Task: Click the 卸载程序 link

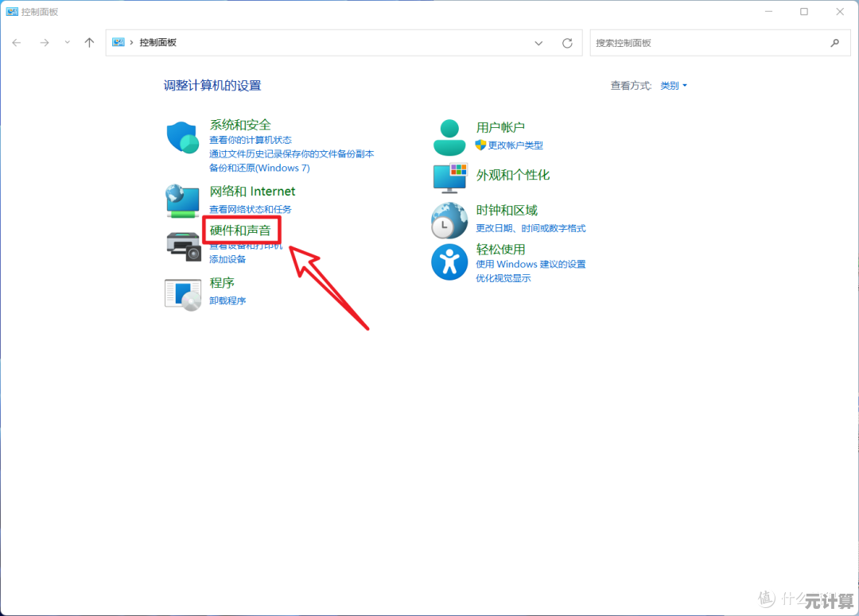Action: click(227, 300)
